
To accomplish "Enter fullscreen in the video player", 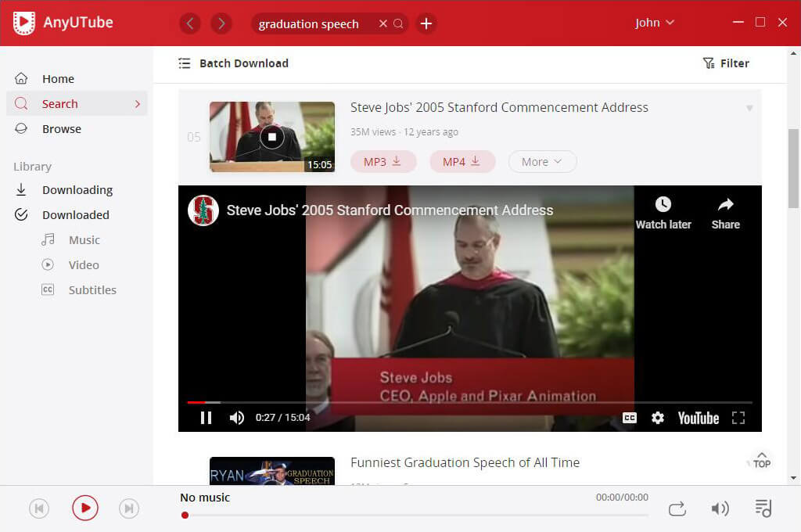I will [738, 418].
